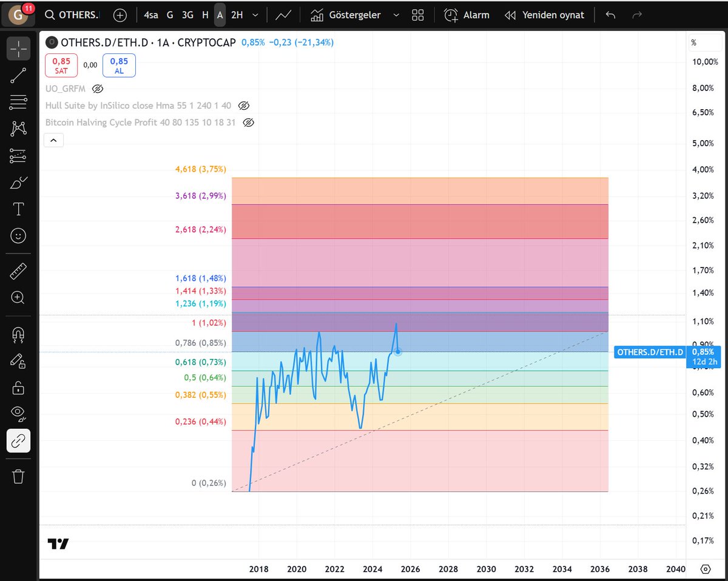Switch to the 3G timeframe
The image size is (728, 581).
pos(187,15)
